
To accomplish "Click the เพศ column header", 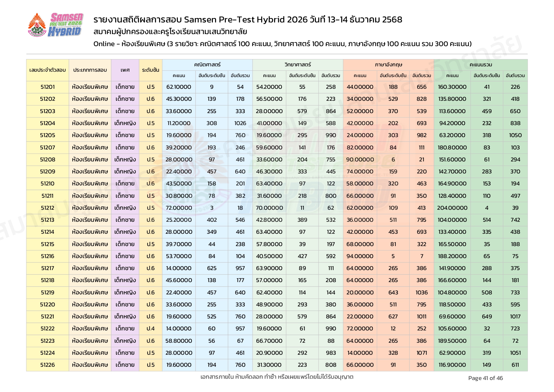I will [x=125, y=70].
